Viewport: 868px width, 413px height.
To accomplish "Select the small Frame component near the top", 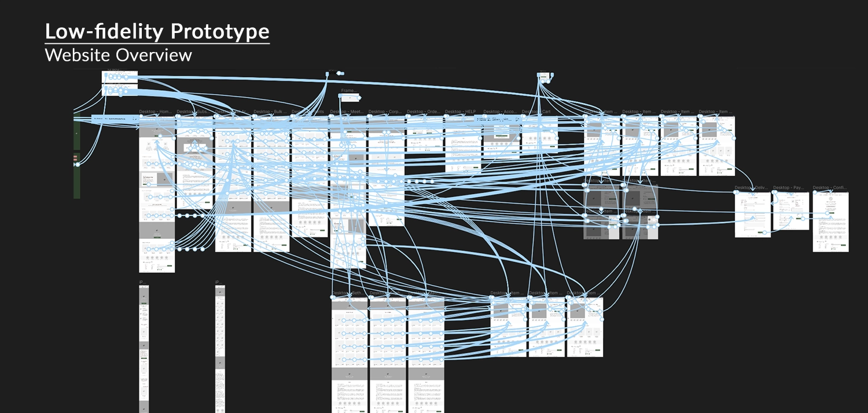I will click(350, 98).
